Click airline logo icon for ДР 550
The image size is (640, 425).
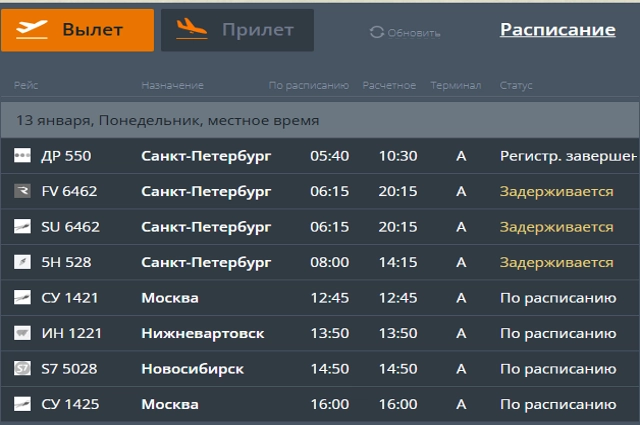point(22,156)
